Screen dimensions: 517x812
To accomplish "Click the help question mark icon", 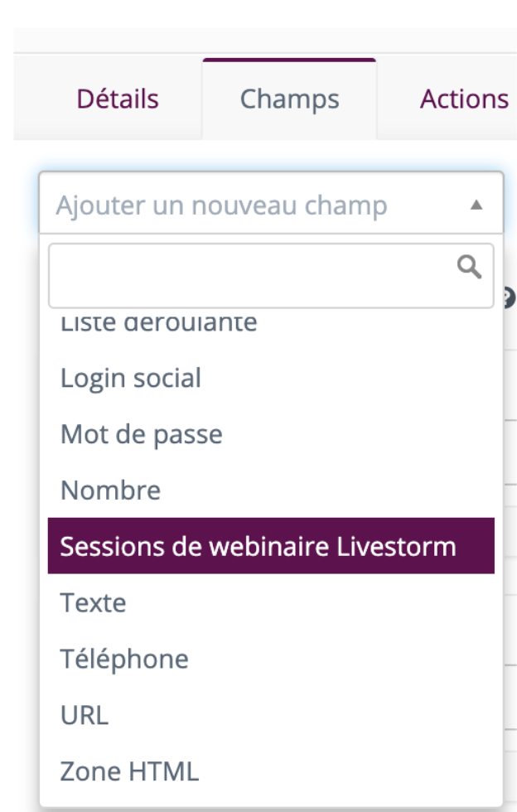I will coord(510,297).
